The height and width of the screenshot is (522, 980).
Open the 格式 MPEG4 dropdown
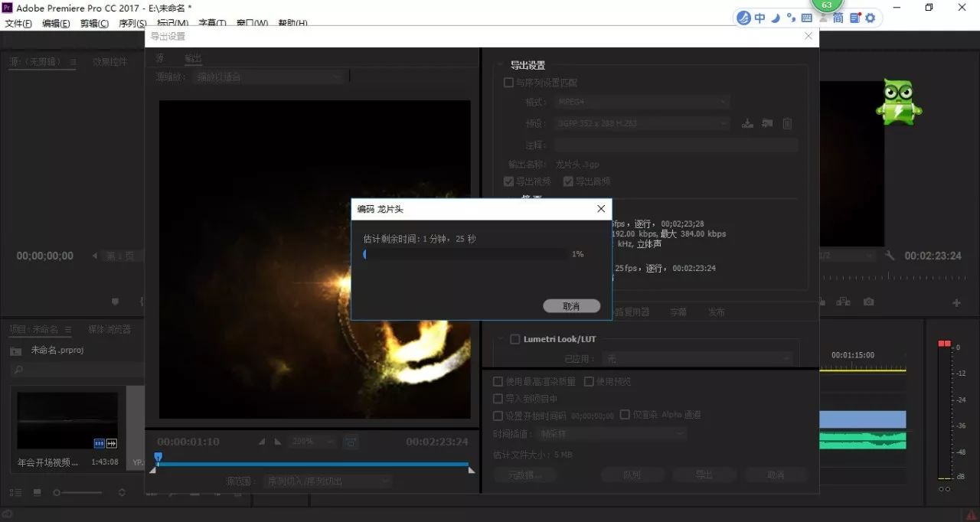tap(641, 102)
